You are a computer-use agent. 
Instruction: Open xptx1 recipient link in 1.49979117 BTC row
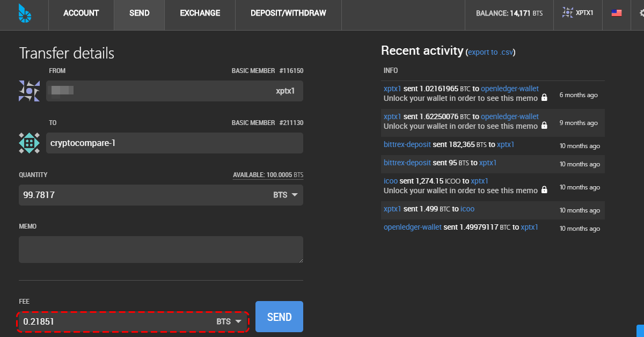pyautogui.click(x=529, y=227)
